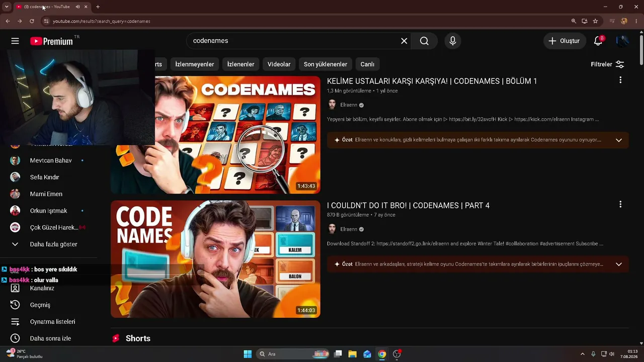644x362 pixels.
Task: Expand the tab search dropdown
Action: [7, 7]
